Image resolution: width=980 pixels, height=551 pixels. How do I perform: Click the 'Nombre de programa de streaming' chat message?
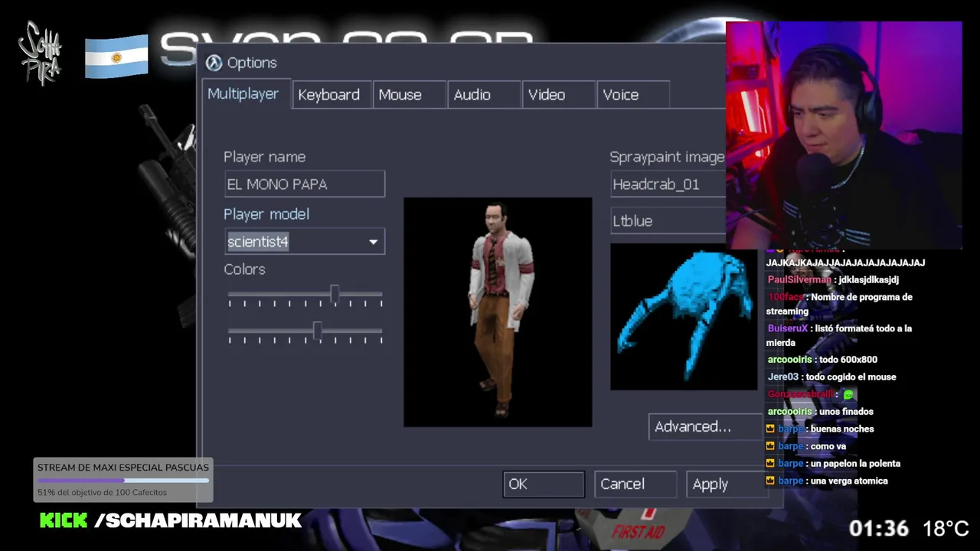tap(839, 305)
